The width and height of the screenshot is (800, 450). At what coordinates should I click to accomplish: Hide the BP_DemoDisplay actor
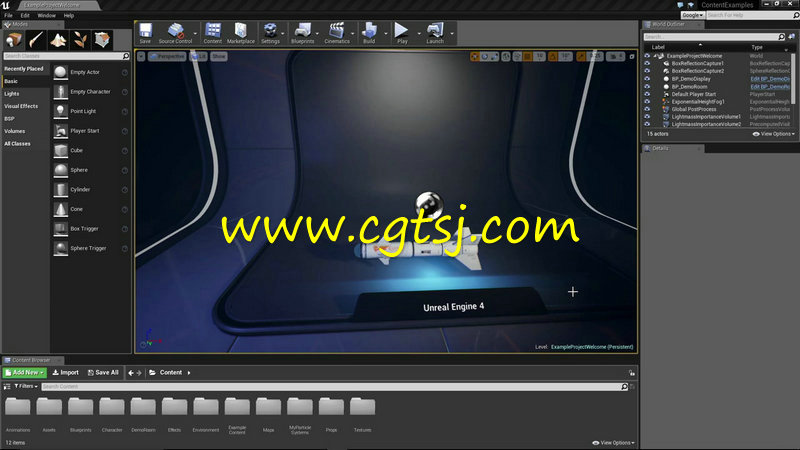point(647,79)
